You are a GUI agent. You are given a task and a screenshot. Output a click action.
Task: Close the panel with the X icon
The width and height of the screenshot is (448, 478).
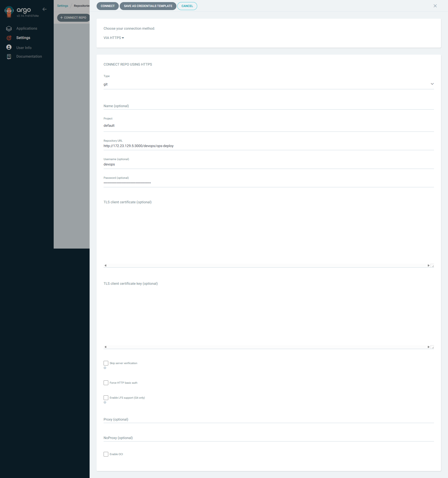point(435,6)
